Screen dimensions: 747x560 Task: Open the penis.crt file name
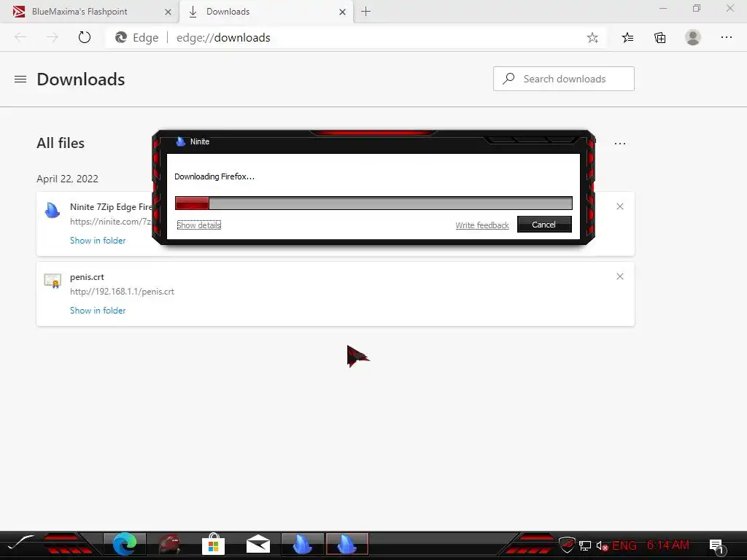point(87,276)
